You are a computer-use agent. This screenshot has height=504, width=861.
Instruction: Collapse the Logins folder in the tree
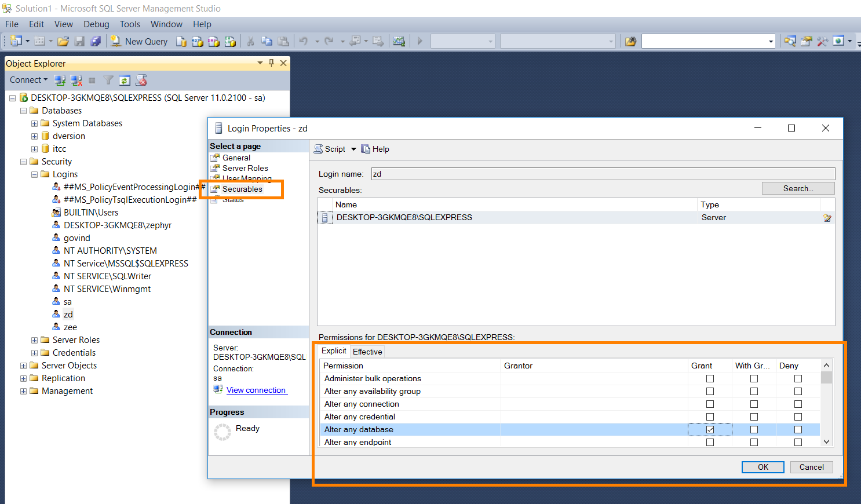coord(34,174)
